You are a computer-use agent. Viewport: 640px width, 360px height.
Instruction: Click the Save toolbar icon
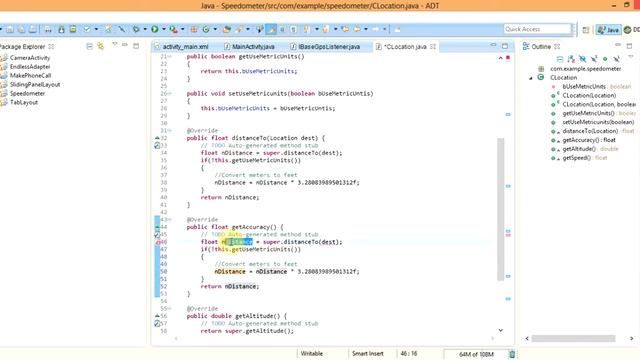coord(10,29)
